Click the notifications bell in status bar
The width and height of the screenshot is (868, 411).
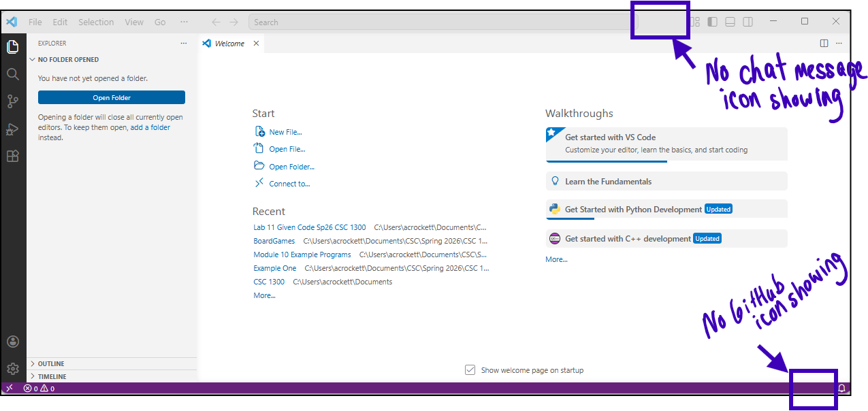(841, 389)
